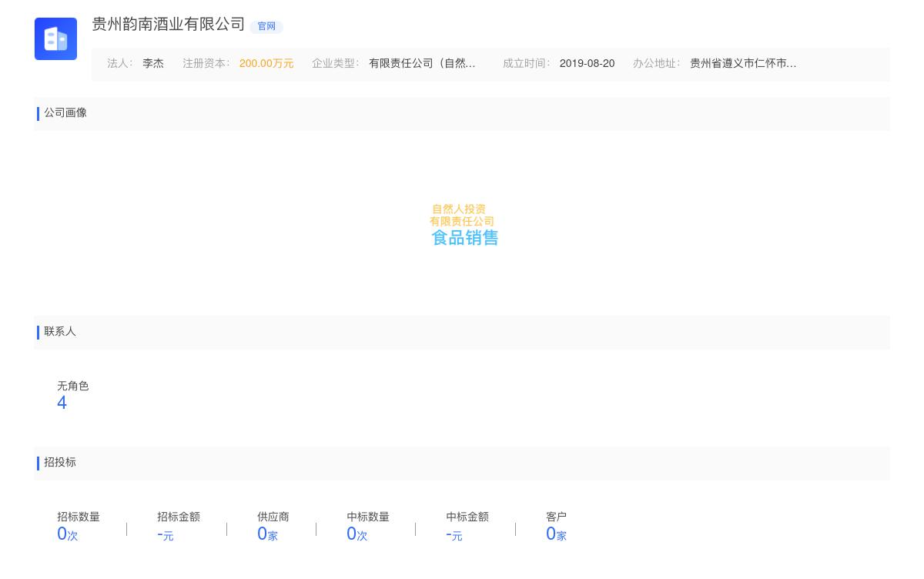The image size is (924, 579).
Task: Click the contact count number 4
Action: 62,403
